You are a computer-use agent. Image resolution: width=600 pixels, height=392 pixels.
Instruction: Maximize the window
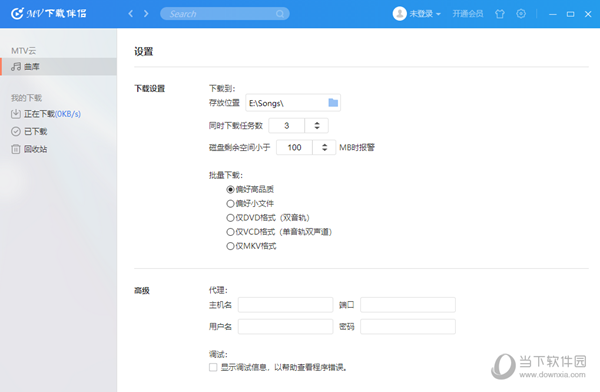tap(570, 14)
